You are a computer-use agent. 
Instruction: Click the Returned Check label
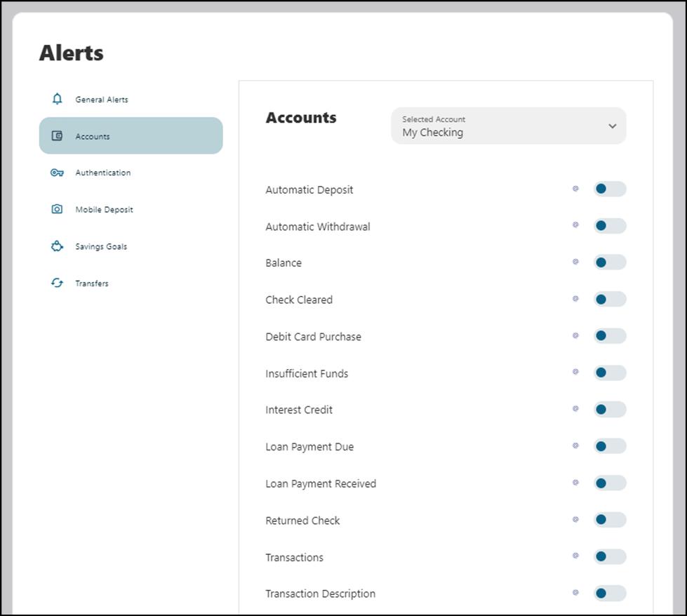point(302,521)
